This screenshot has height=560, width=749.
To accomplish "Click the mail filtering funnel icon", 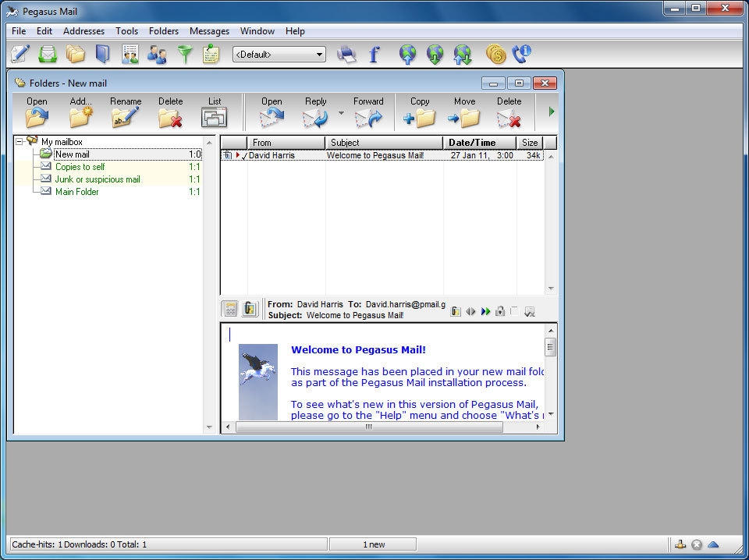I will (x=184, y=54).
